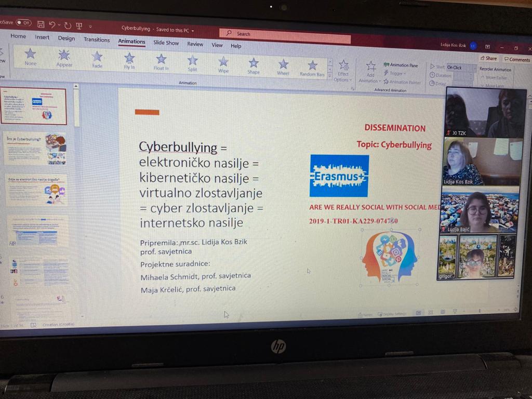Click the Share button
Screen dimensions: 532x399
(488, 58)
